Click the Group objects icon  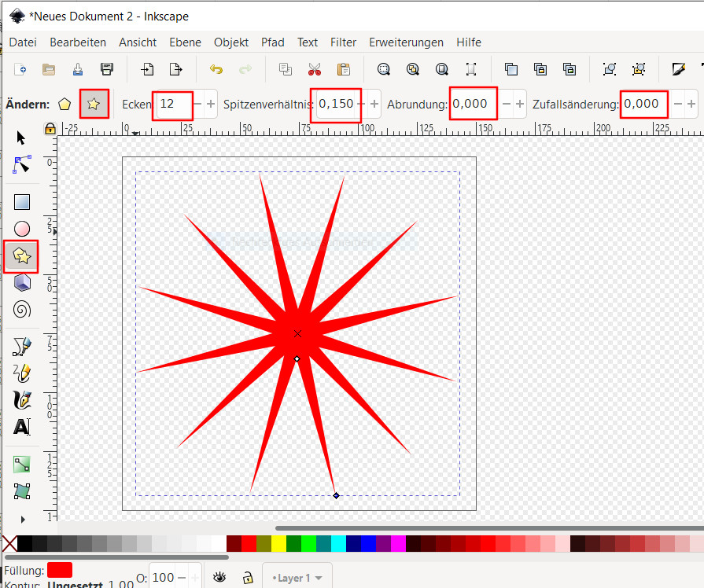(610, 69)
